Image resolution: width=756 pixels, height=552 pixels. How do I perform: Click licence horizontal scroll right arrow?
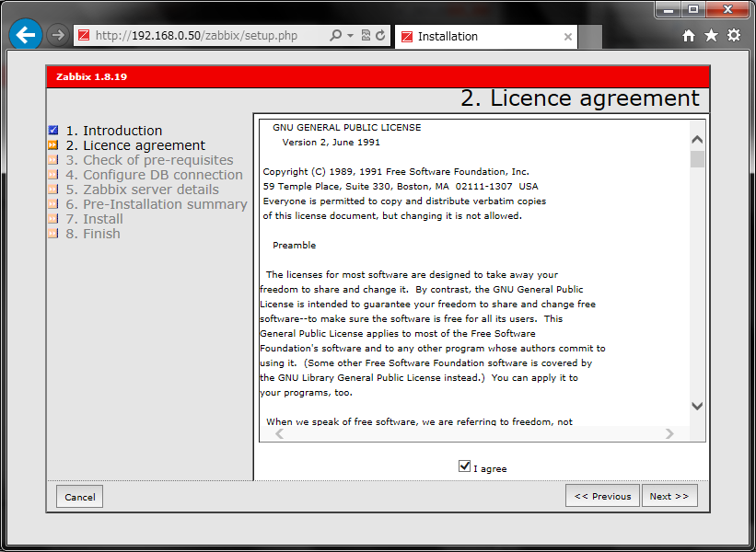pyautogui.click(x=669, y=433)
